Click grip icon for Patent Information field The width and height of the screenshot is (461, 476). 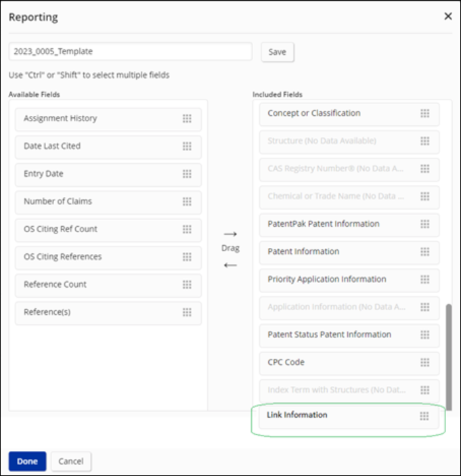424,252
